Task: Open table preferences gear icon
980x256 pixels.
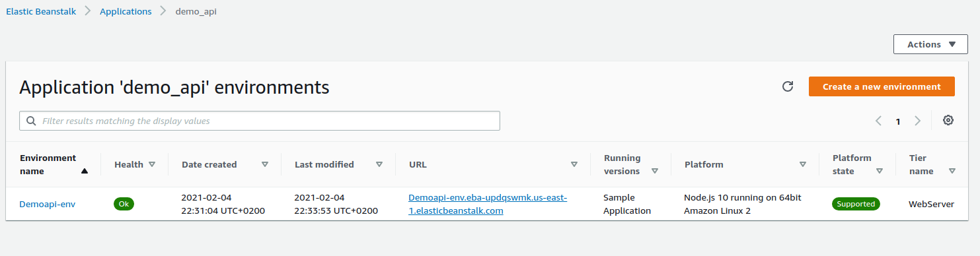Action: pyautogui.click(x=948, y=120)
